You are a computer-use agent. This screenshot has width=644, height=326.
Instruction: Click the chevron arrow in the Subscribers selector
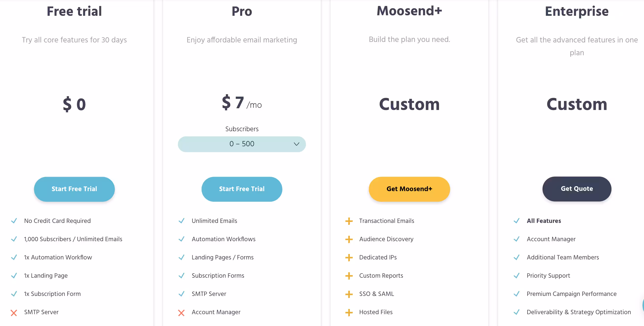[x=296, y=144]
